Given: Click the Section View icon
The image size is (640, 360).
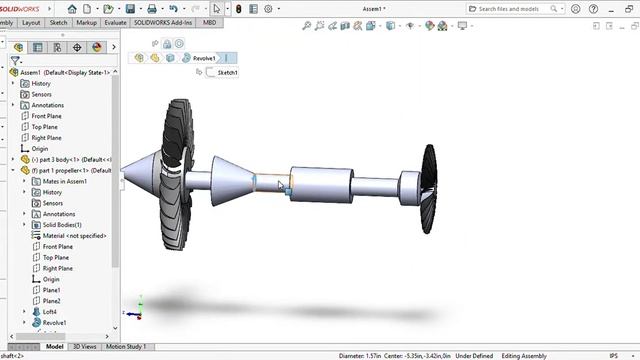Looking at the screenshot, I should 345,26.
